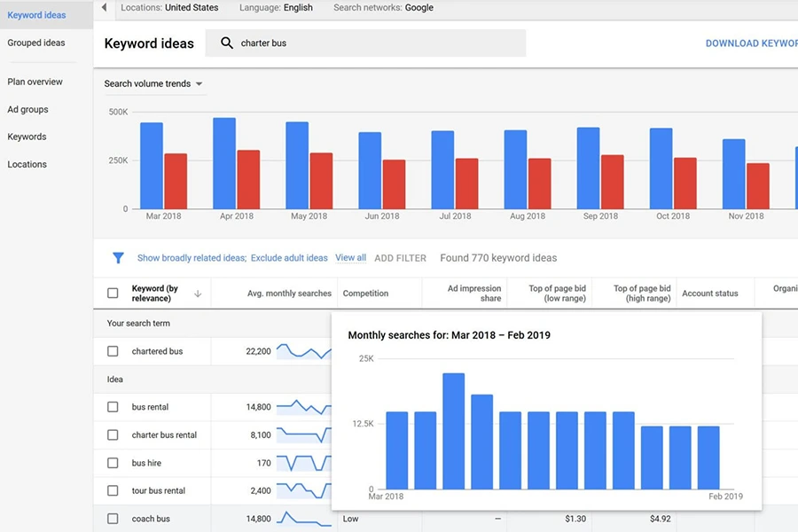Click the tour bus rental sparkline
Image resolution: width=798 pixels, height=532 pixels.
point(303,490)
